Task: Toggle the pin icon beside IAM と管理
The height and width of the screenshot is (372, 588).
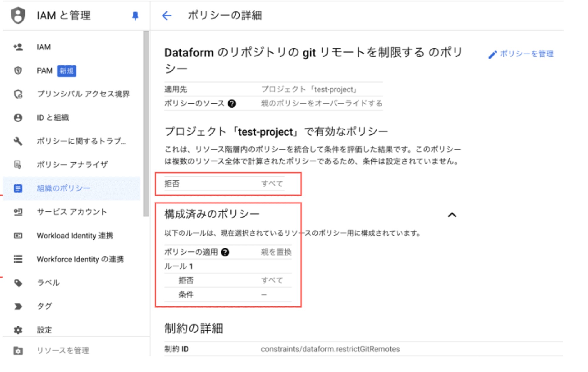Action: 135,16
